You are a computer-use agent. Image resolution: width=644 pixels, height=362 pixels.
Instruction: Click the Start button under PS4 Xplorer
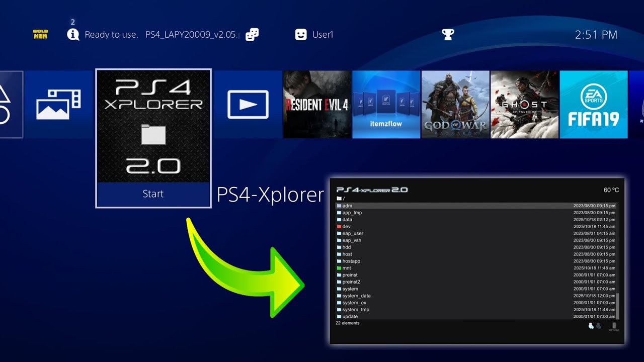coord(153,194)
